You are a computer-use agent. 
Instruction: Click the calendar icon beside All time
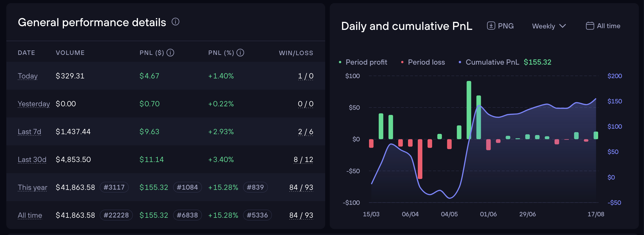(590, 26)
